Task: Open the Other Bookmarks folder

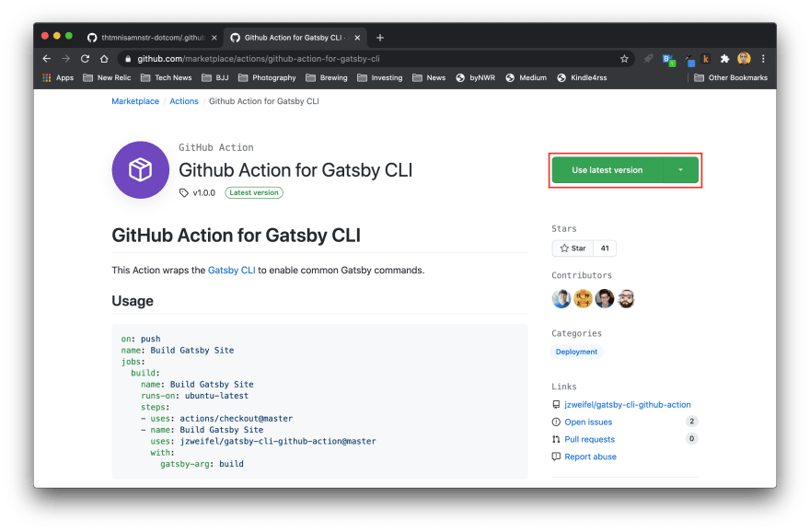Action: pos(731,78)
